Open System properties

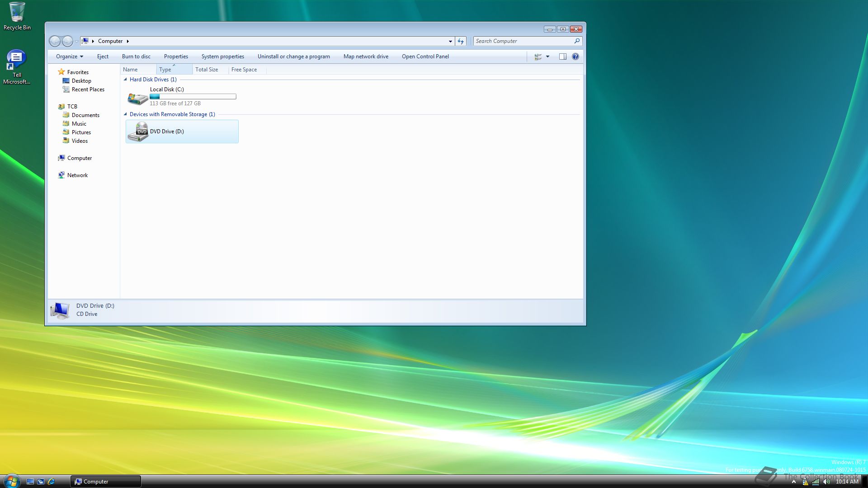(x=223, y=56)
